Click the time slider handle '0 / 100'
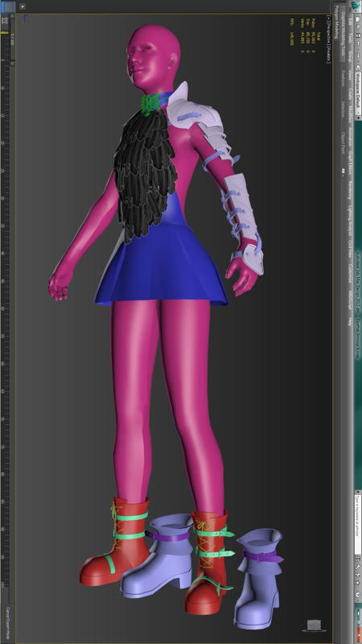Image resolution: width=362 pixels, height=644 pixels. [x=12, y=41]
